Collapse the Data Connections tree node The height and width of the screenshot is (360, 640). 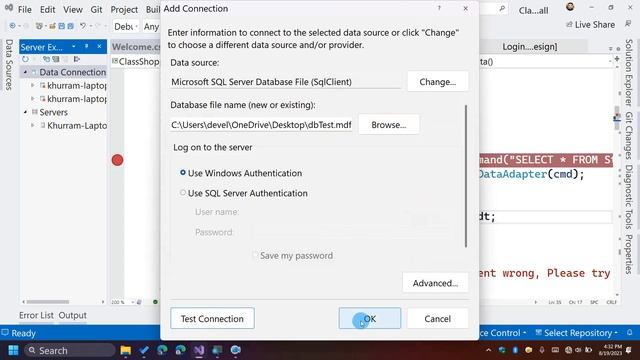(25, 72)
